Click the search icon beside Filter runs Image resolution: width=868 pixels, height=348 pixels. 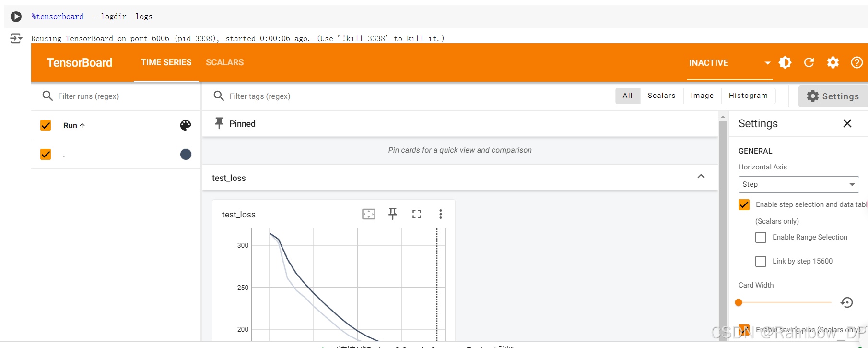(x=47, y=96)
